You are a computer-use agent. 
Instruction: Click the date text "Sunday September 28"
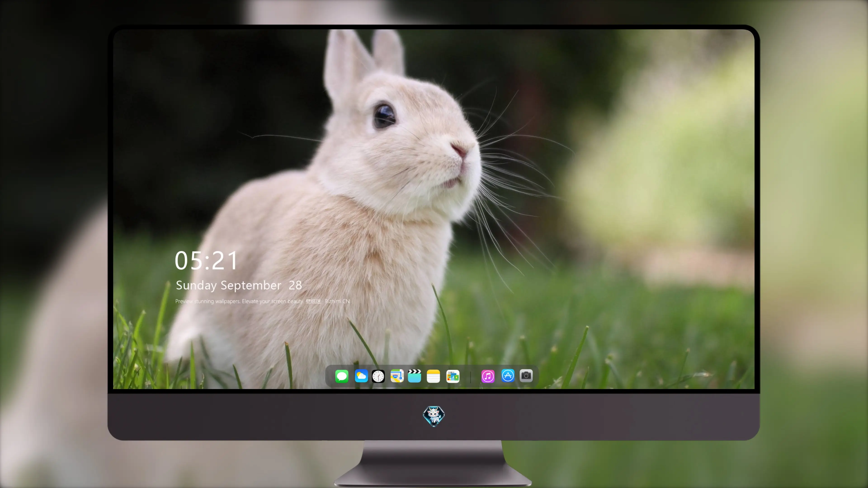[x=238, y=285]
